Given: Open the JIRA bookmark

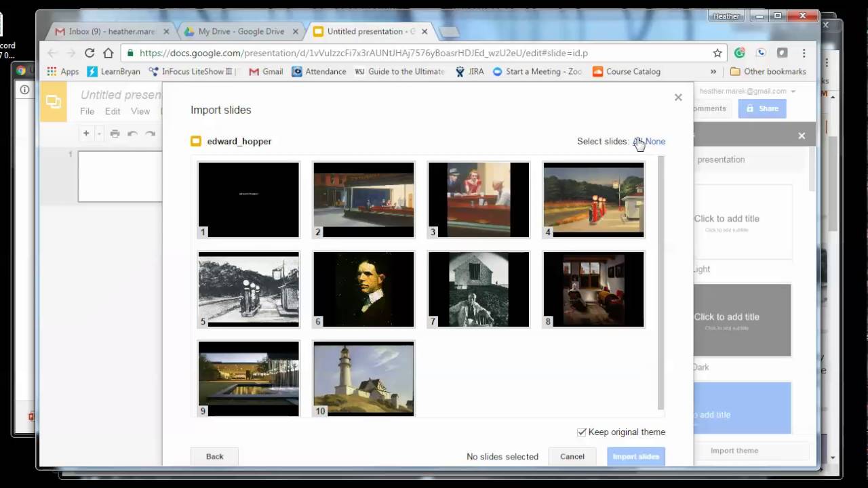Looking at the screenshot, I should click(x=469, y=71).
